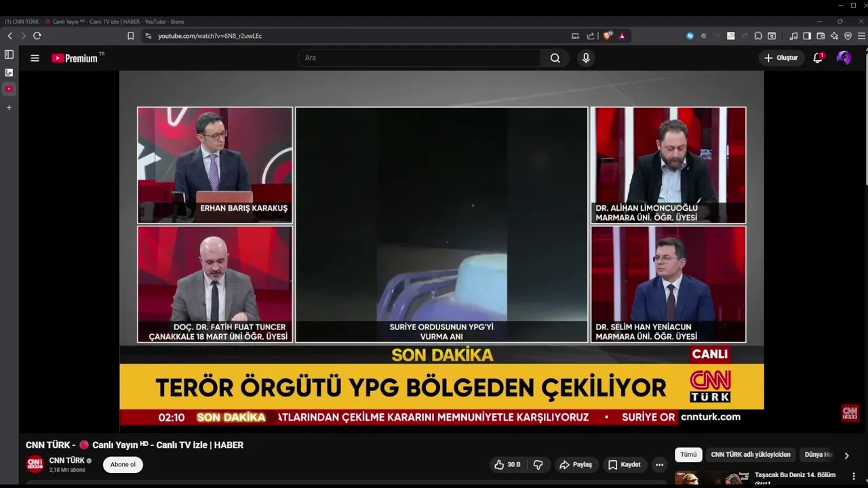Select the Tümü filter chip
Screen dimensions: 868x488
click(688, 455)
